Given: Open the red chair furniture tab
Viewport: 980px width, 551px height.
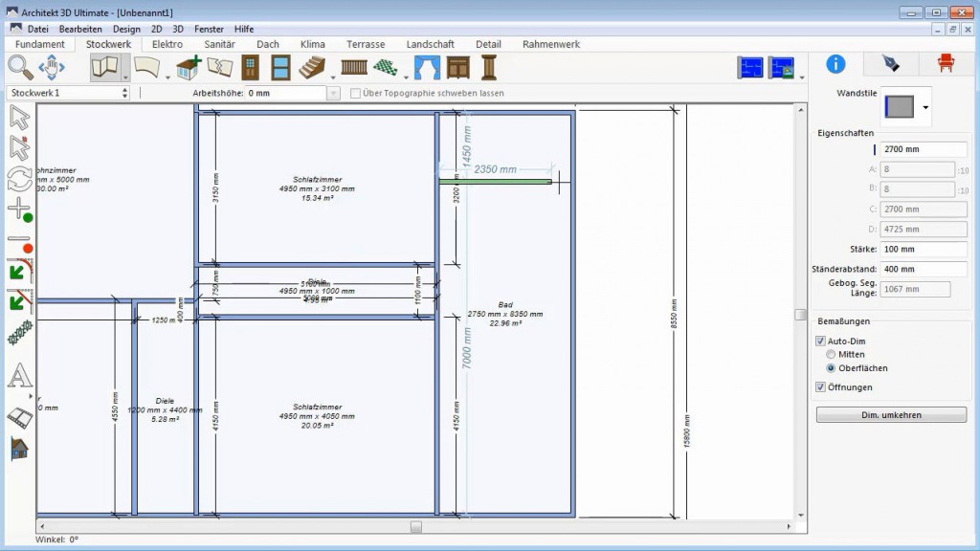Looking at the screenshot, I should (x=946, y=64).
